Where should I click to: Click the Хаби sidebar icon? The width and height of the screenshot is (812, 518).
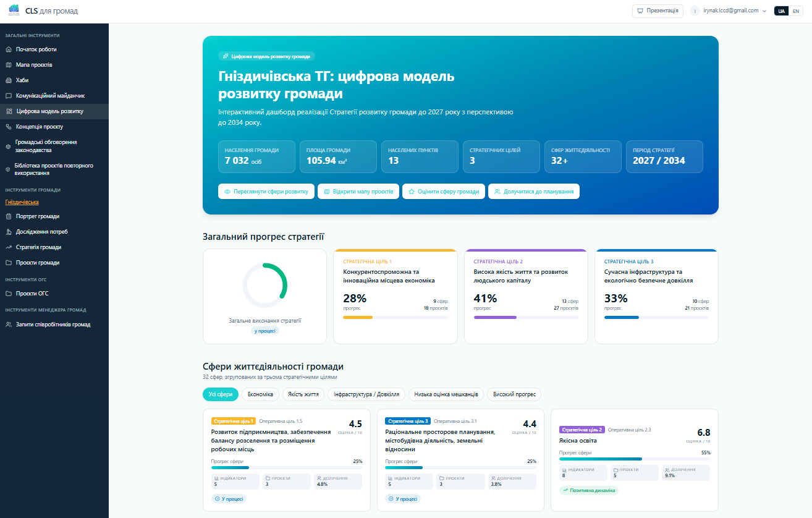(x=9, y=80)
